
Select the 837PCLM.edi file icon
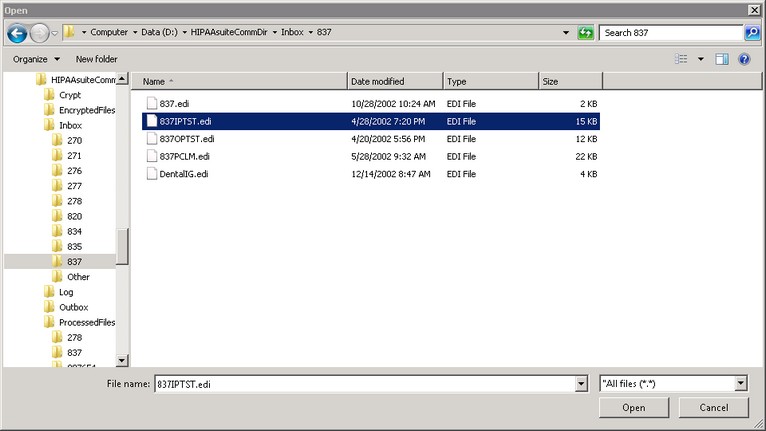152,156
